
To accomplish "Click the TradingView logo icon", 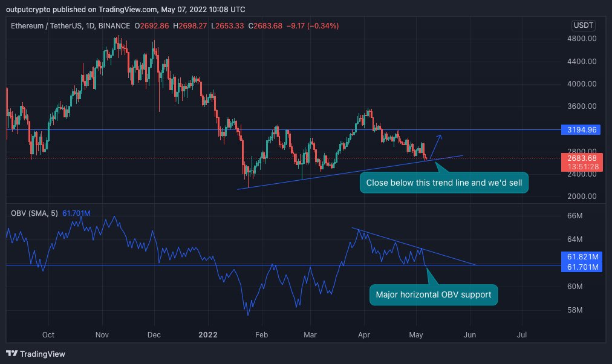I will pyautogui.click(x=13, y=353).
